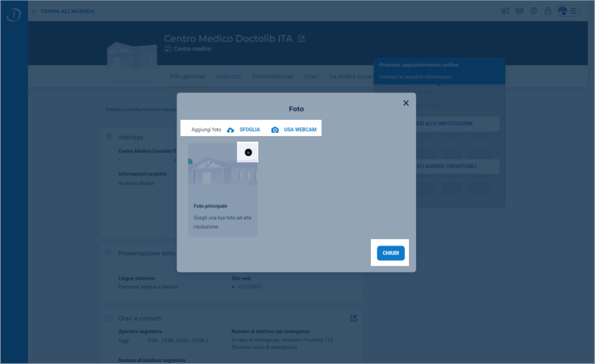Click AGGIUNGI under Sito web
Screen dimensions: 595x364
[246, 287]
